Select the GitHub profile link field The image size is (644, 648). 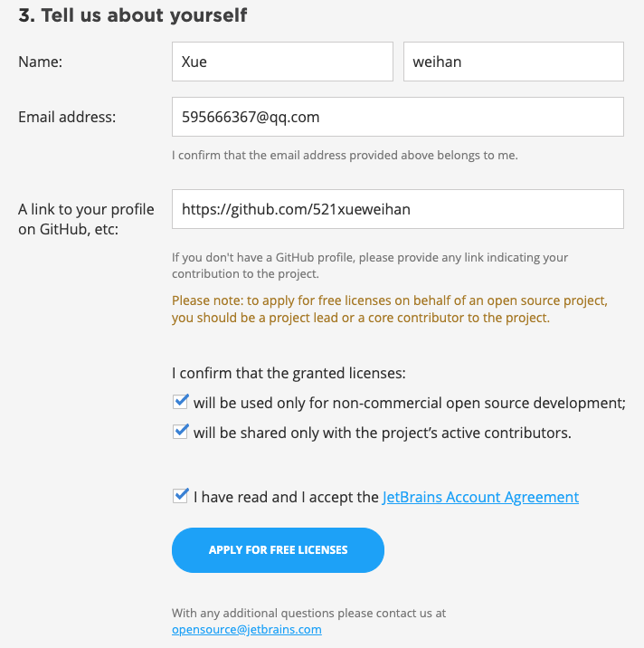[x=397, y=209]
